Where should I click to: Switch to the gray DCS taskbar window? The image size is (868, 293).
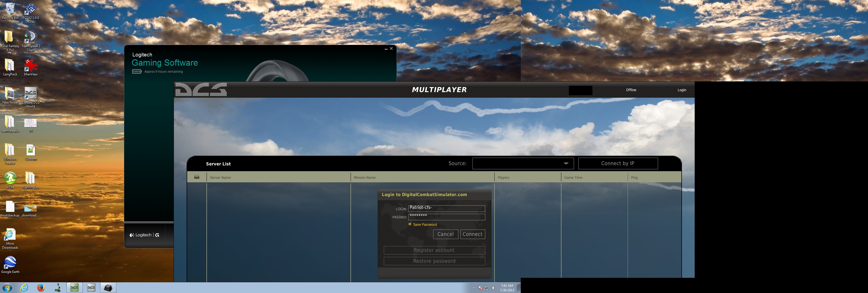91,288
